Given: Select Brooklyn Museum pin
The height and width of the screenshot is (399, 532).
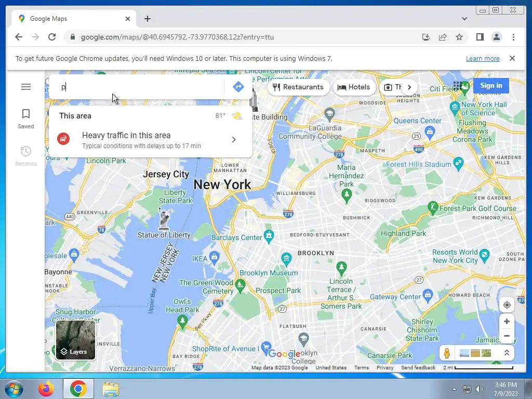Looking at the screenshot, I should [286, 259].
